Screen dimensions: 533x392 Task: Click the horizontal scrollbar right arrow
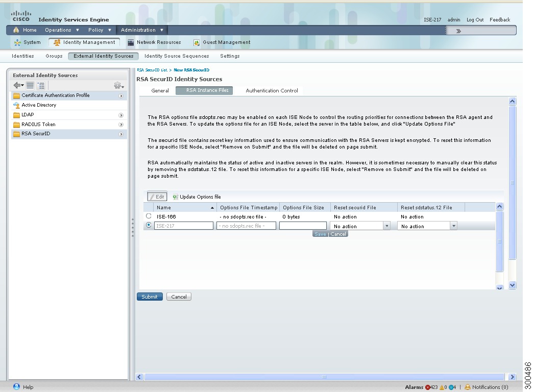pyautogui.click(x=512, y=377)
